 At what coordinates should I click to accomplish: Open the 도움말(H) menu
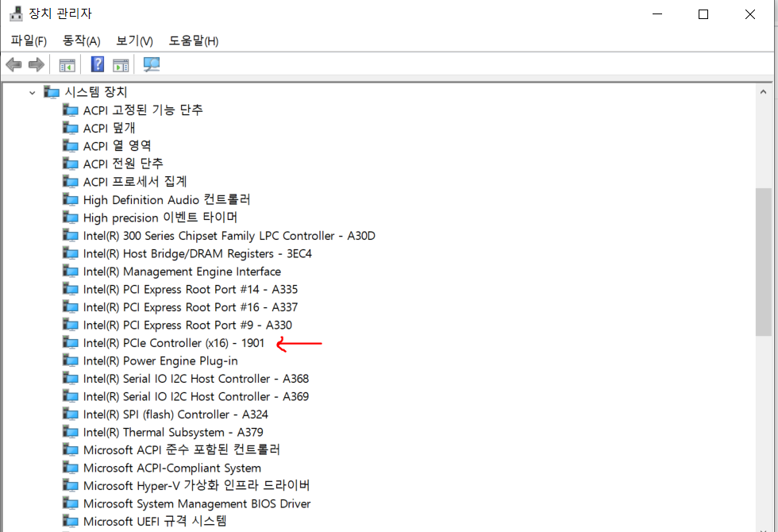pos(194,40)
